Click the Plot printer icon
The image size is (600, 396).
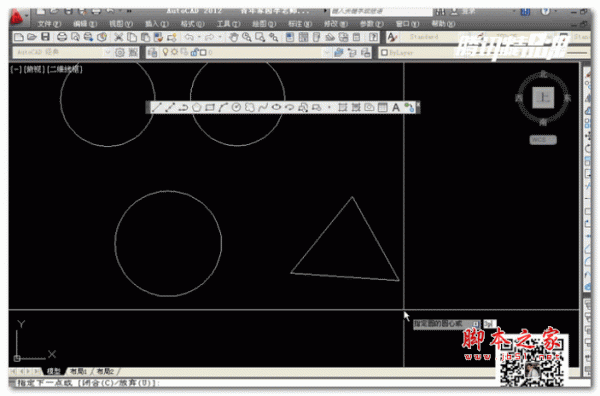pos(62,37)
